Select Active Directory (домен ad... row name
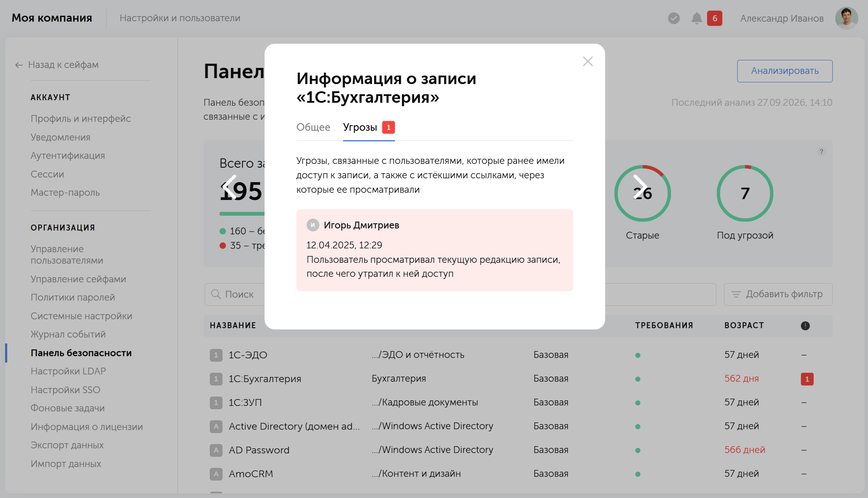This screenshot has height=498, width=868. 294,426
